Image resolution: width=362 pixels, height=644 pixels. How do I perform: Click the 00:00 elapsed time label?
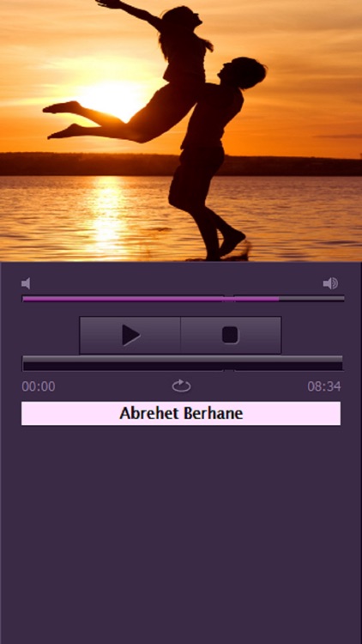tap(39, 386)
